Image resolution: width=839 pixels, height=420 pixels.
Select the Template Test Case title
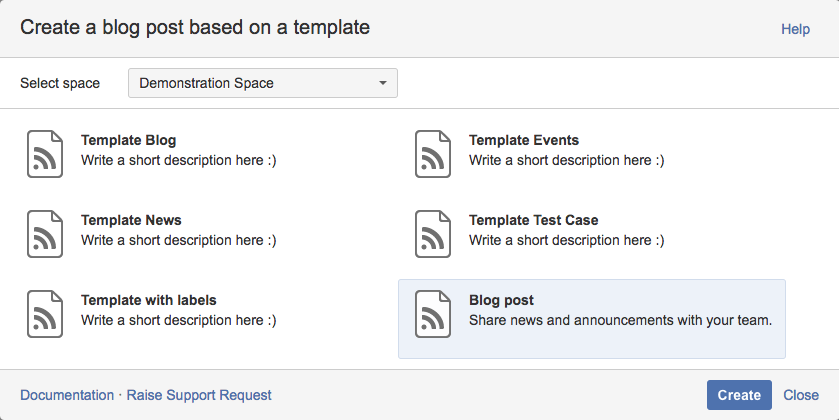point(533,221)
